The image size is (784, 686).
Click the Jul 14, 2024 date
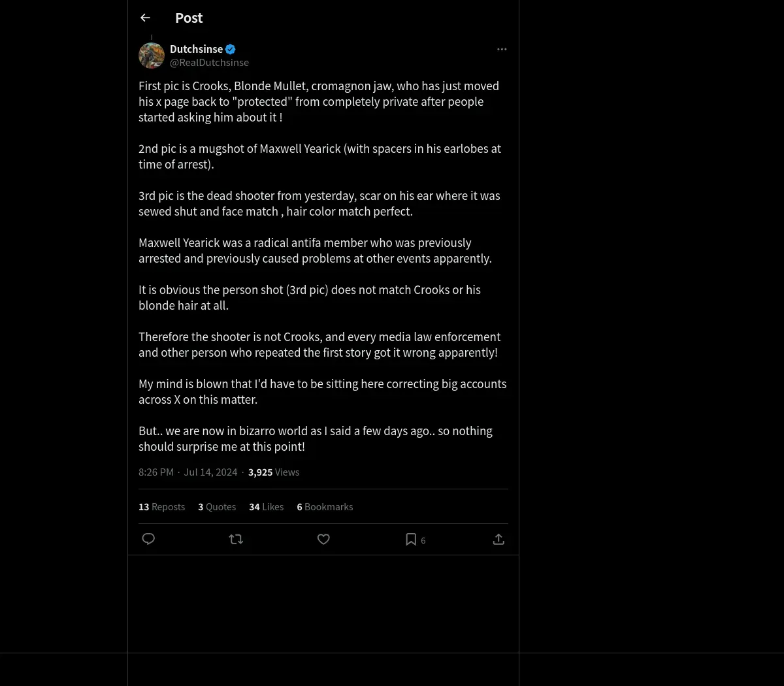[x=210, y=472]
